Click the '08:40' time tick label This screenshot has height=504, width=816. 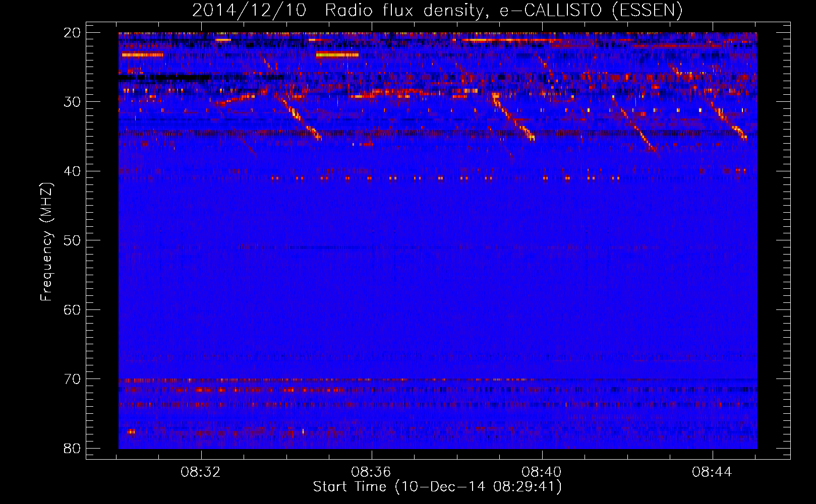click(542, 472)
